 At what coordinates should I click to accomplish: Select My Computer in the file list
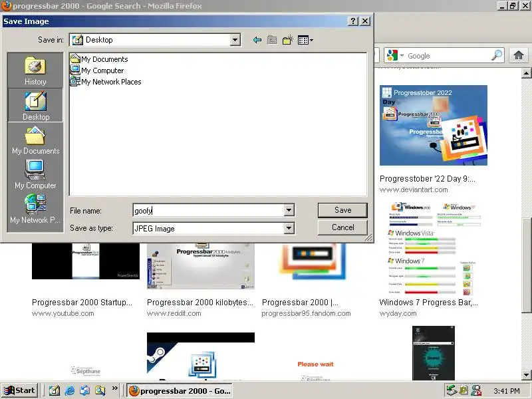click(x=97, y=70)
